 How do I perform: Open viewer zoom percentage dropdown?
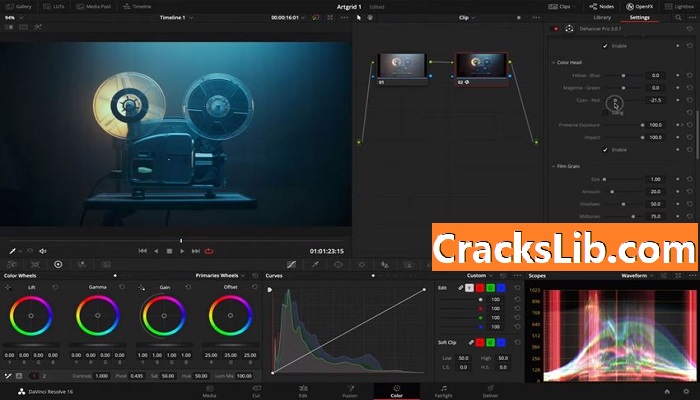click(13, 17)
